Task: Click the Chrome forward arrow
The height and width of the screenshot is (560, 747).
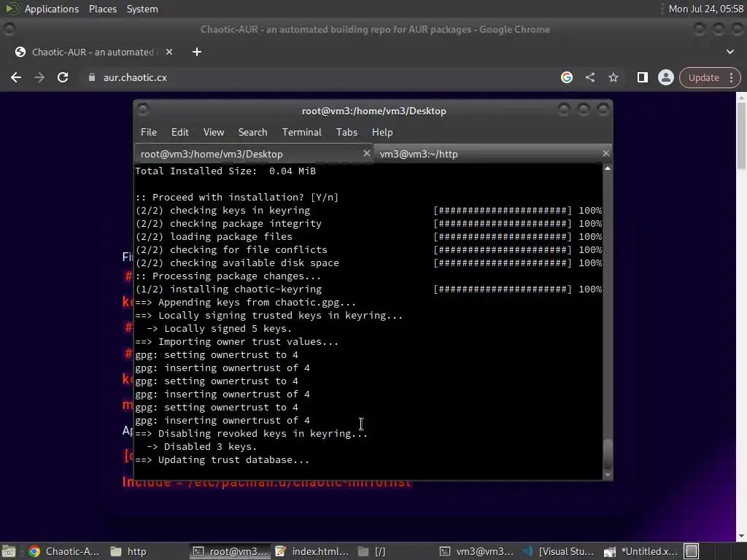Action: 39,77
